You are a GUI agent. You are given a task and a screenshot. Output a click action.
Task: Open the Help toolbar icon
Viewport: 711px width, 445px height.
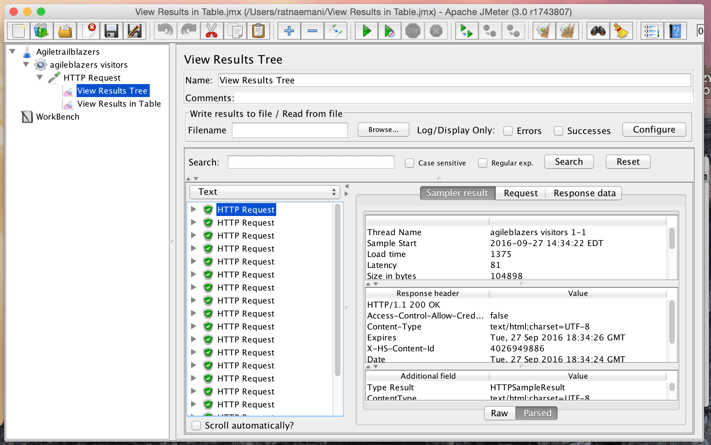[675, 31]
